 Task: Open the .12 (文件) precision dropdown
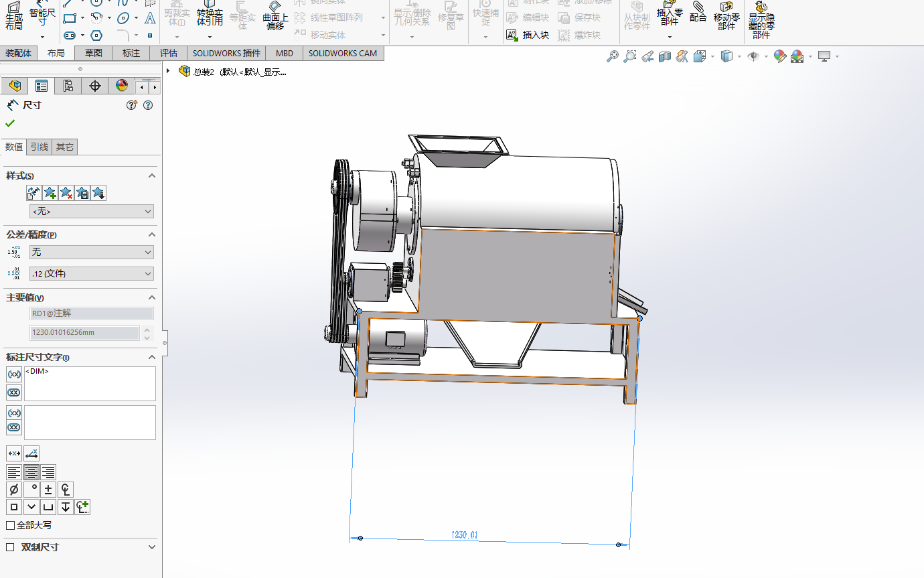pyautogui.click(x=91, y=273)
